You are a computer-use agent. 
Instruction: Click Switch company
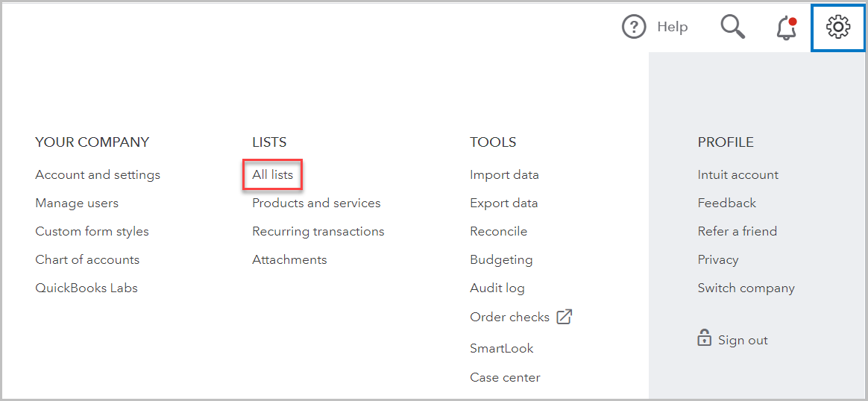click(x=746, y=288)
